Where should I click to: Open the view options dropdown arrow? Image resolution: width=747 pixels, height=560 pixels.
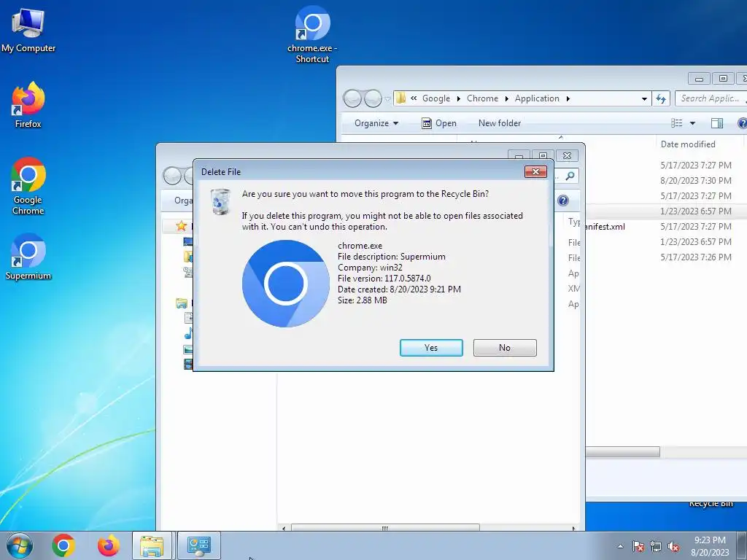tap(693, 123)
